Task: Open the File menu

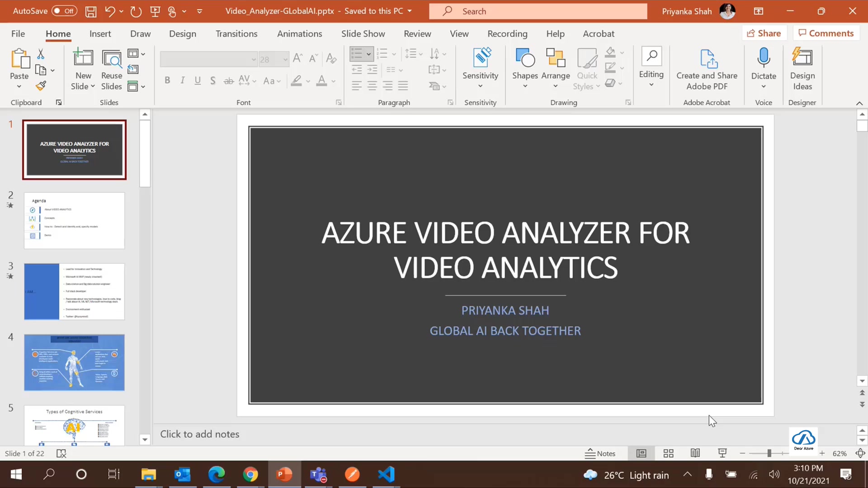Action: (18, 33)
